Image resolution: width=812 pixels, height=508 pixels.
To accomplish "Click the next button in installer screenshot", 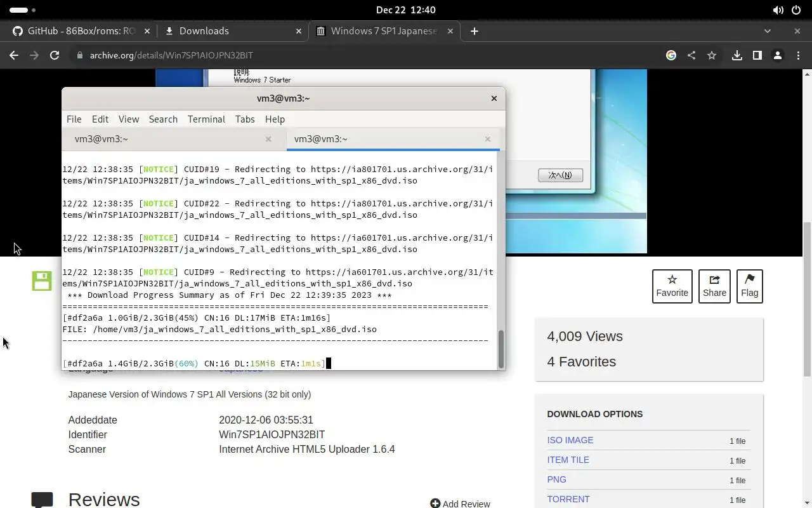I will click(560, 175).
